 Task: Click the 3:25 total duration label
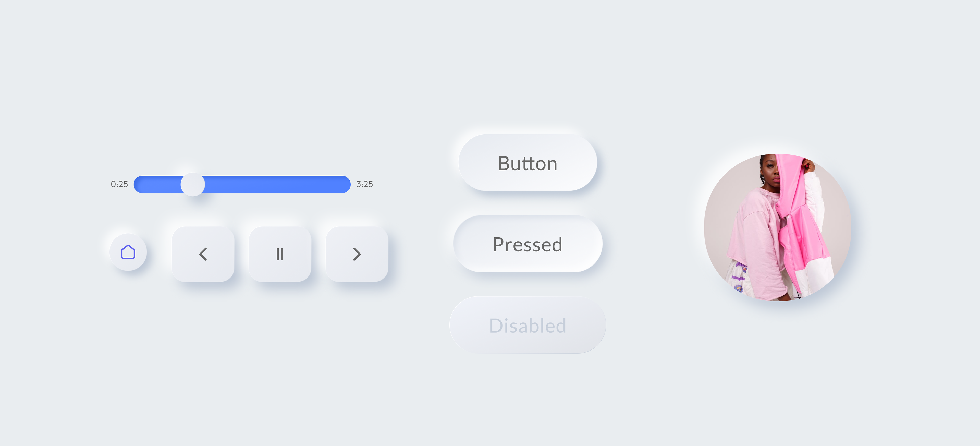364,184
